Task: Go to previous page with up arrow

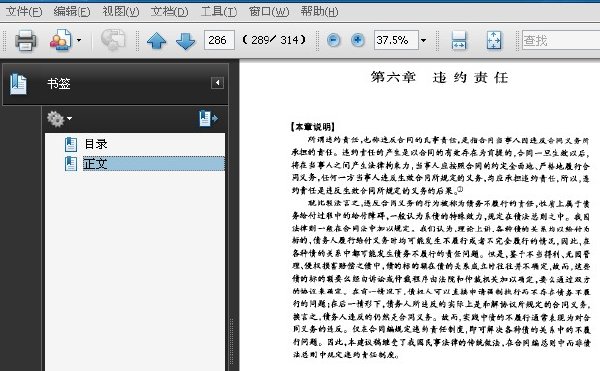Action: point(157,41)
